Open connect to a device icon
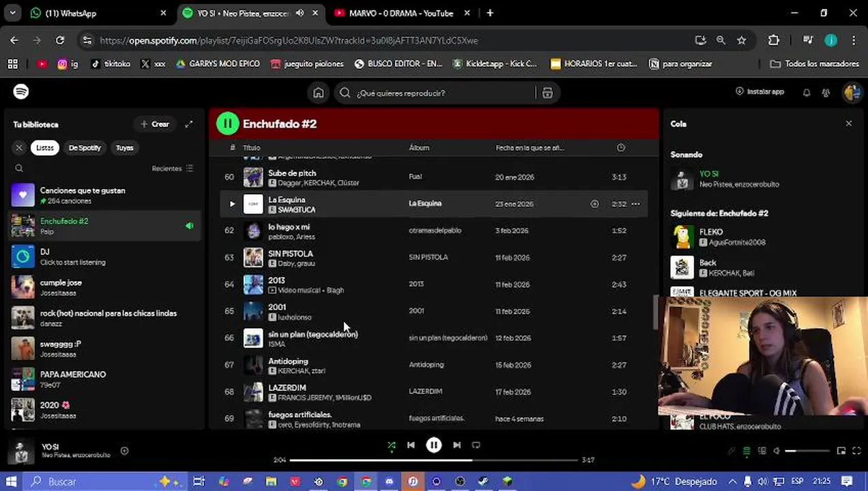The width and height of the screenshot is (868, 491). 762,451
